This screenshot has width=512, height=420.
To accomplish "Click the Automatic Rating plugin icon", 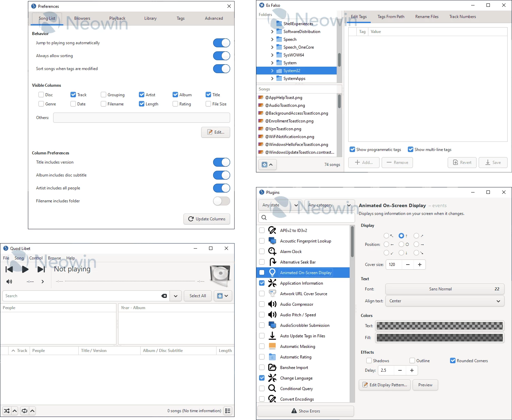I will pyautogui.click(x=272, y=357).
